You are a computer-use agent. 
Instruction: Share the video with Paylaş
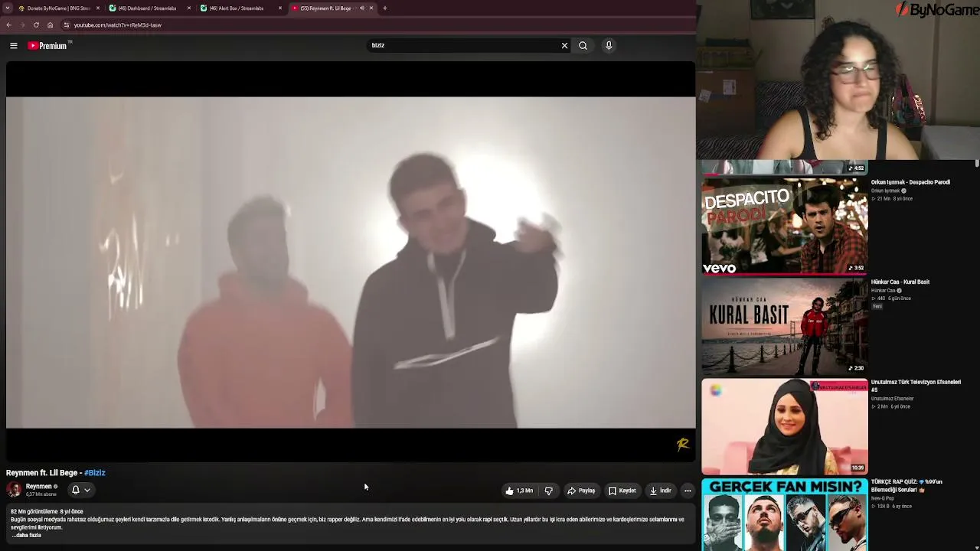point(581,491)
